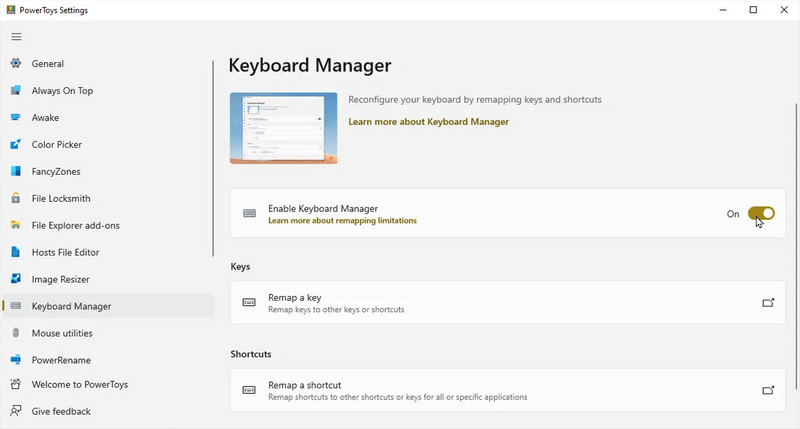Open Remap a key external window icon
800x429 pixels.
(x=768, y=302)
